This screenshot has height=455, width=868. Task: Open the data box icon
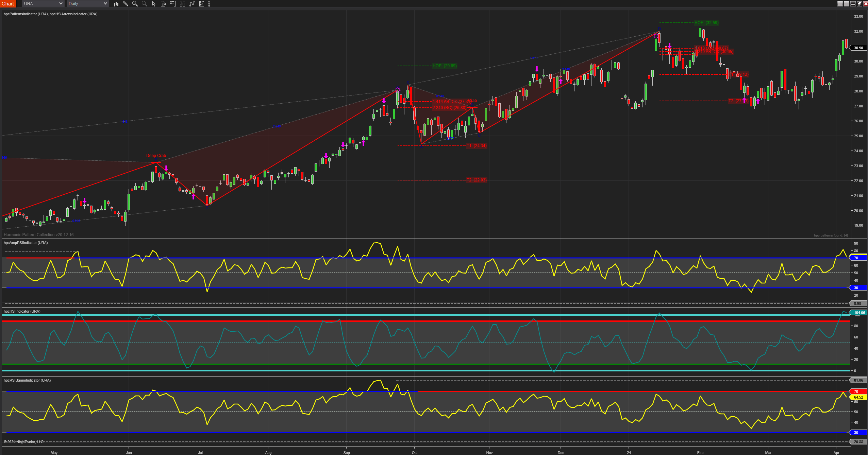point(163,4)
